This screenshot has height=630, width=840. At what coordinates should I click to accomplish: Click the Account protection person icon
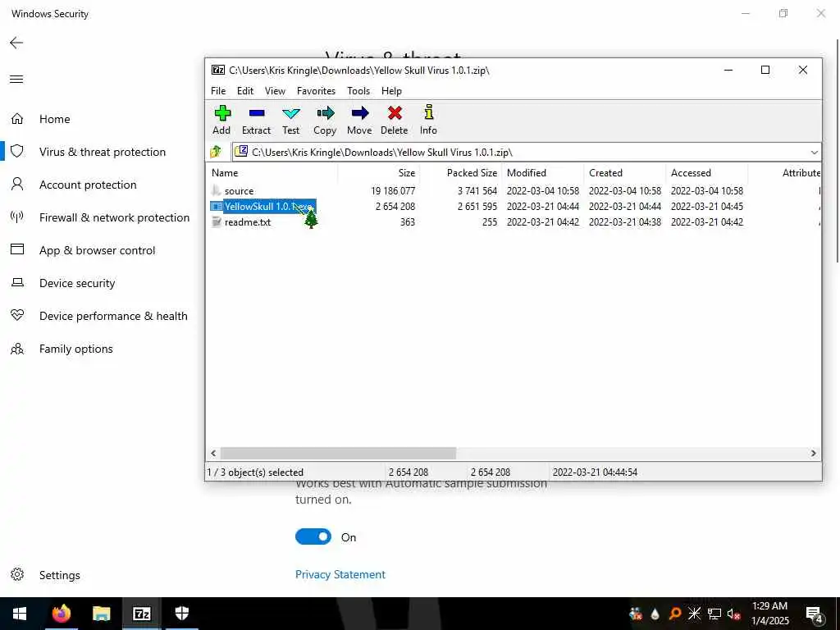[x=17, y=185]
